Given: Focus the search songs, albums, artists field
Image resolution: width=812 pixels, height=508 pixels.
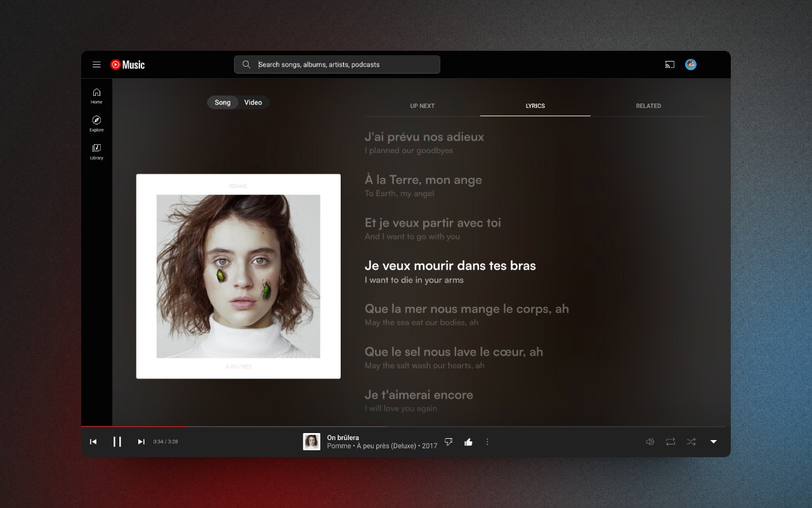Looking at the screenshot, I should tap(337, 65).
